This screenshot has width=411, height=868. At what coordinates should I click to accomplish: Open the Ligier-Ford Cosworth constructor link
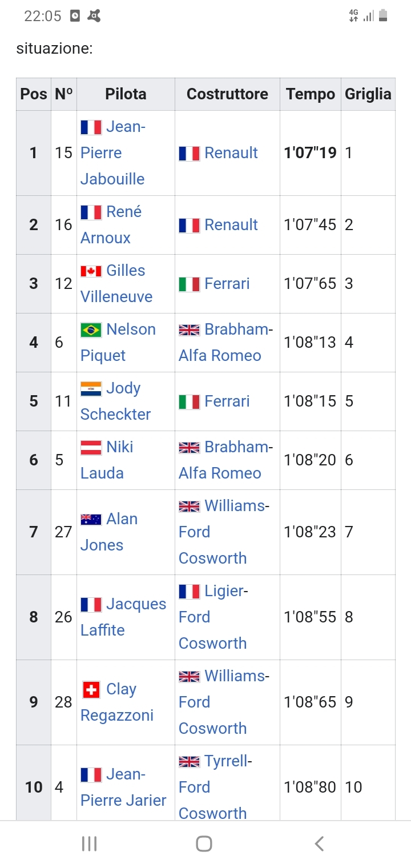[212, 617]
